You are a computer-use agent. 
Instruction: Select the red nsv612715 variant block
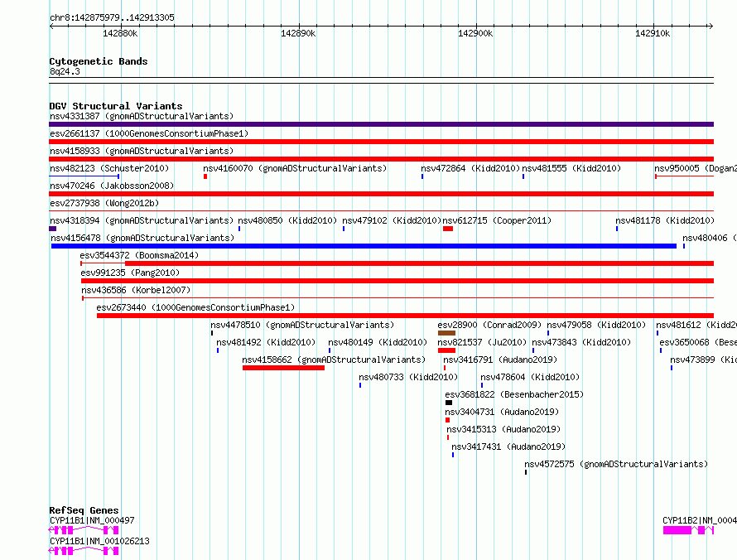[448, 229]
